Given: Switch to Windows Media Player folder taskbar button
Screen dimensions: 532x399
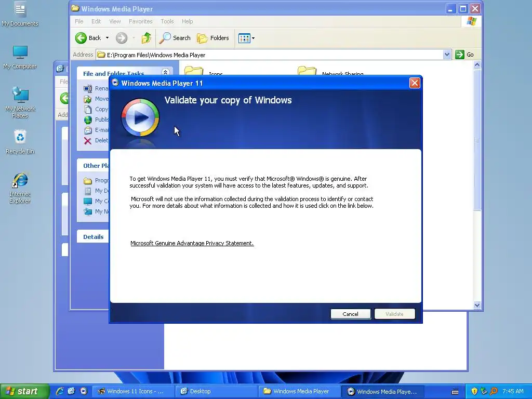Looking at the screenshot, I should click(299, 391).
